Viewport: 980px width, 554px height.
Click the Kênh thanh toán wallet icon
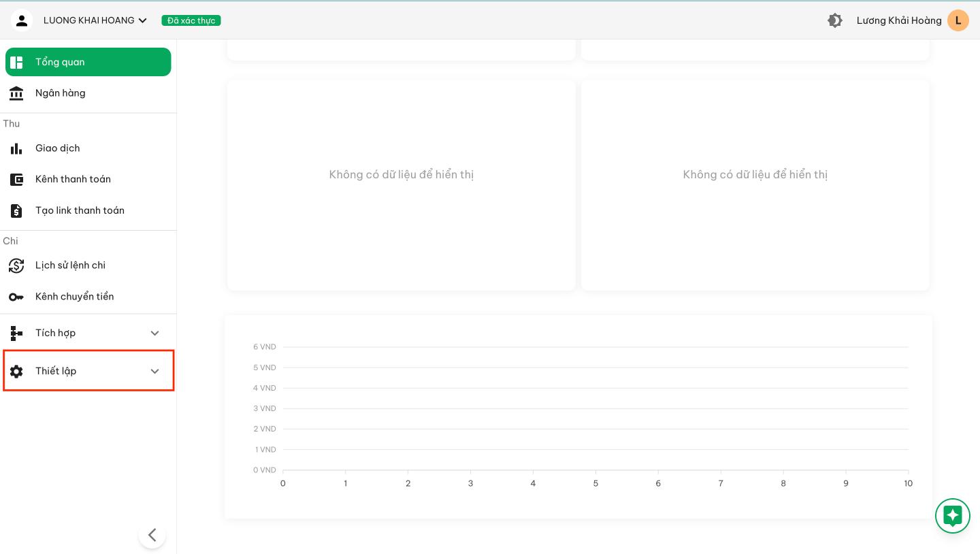click(16, 180)
